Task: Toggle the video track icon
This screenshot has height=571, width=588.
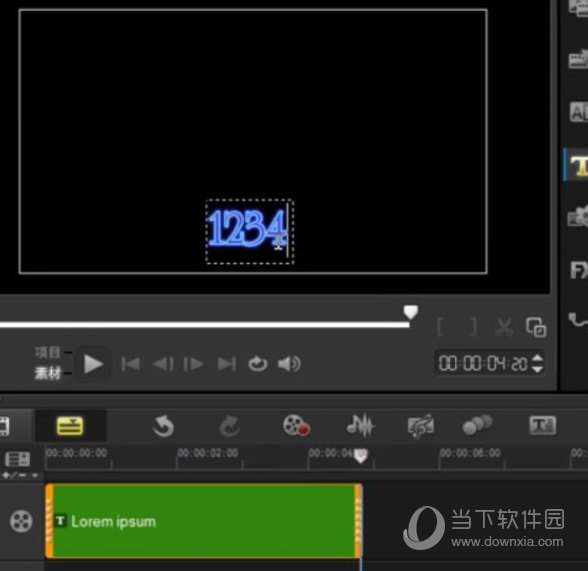Action: (21, 521)
